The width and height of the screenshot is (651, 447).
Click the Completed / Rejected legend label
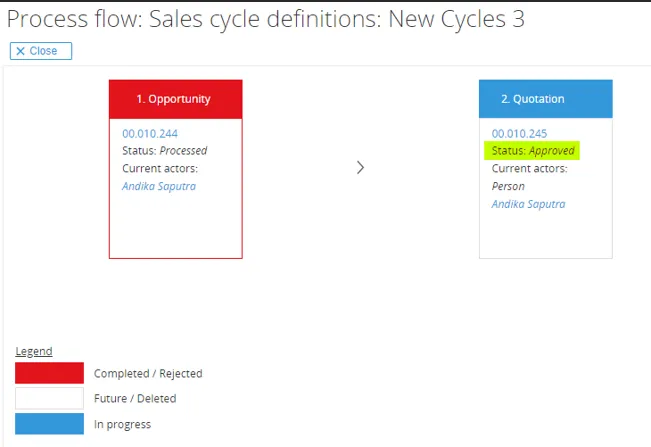148,374
